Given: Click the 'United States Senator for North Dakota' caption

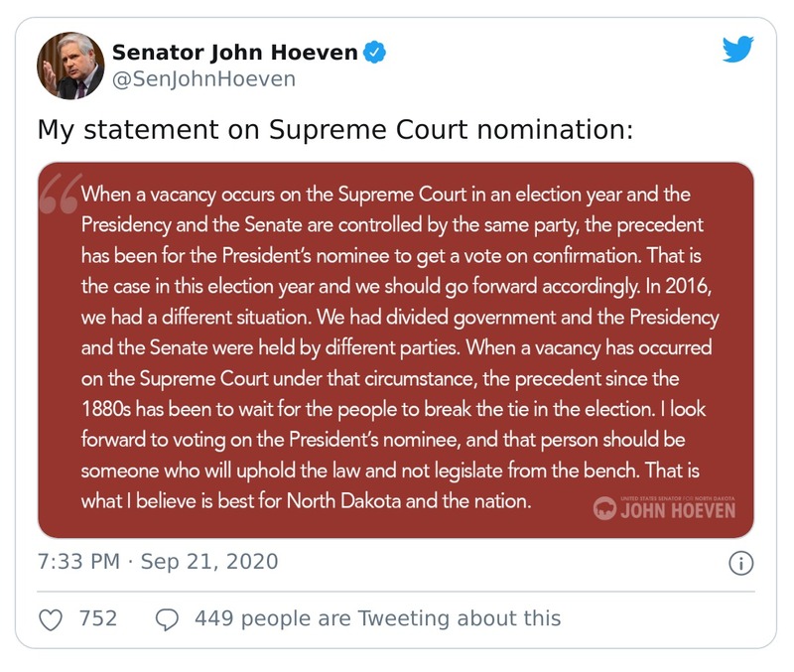Looking at the screenshot, I should [x=677, y=495].
